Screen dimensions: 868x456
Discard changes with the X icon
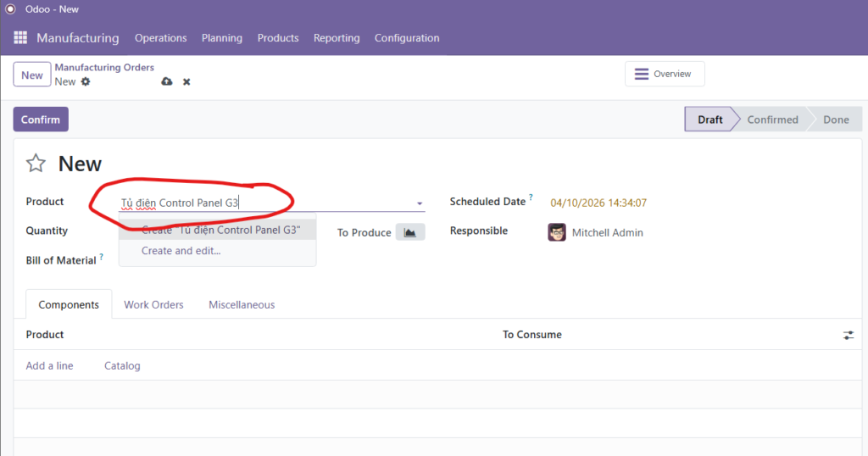tap(186, 81)
